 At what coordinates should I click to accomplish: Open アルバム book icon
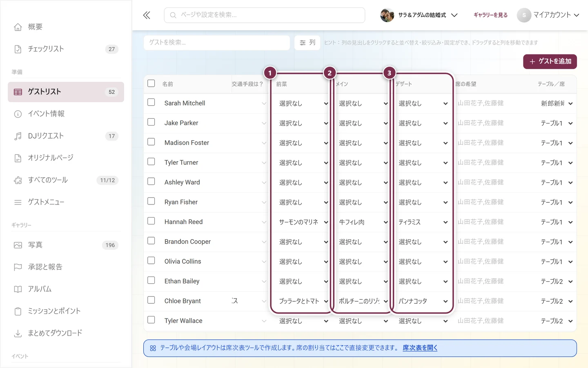18,289
